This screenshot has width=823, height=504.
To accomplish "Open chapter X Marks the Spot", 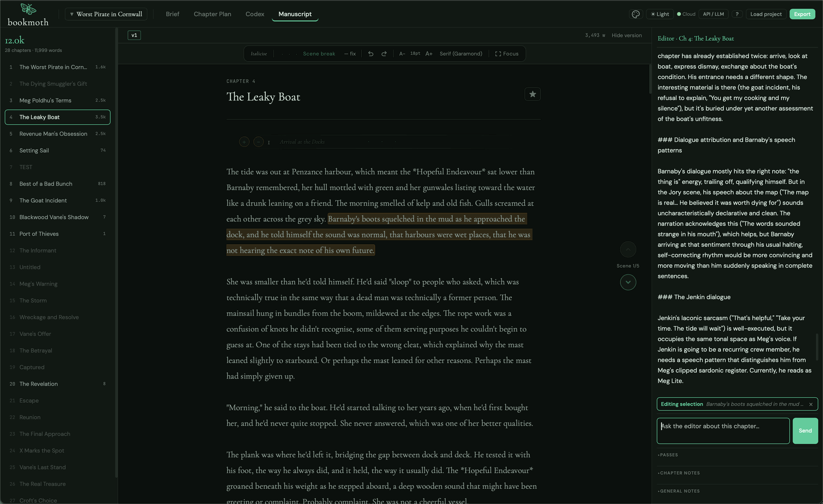I will (x=58, y=451).
